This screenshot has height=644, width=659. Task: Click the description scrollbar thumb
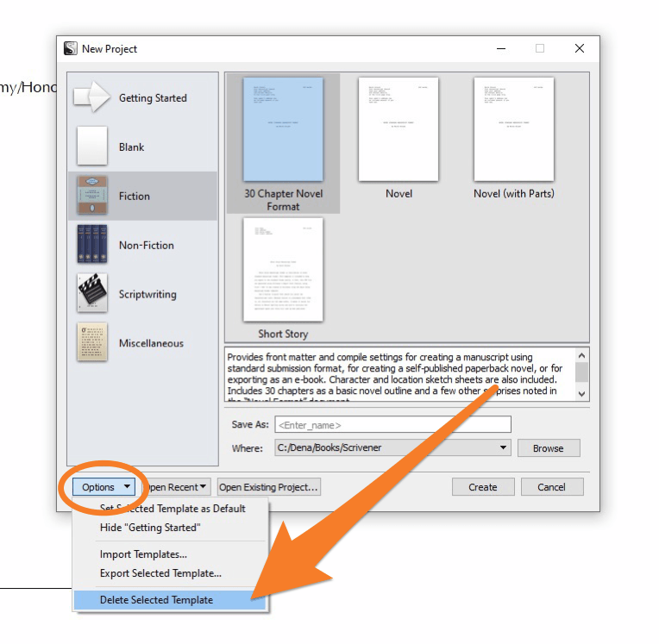click(x=581, y=372)
